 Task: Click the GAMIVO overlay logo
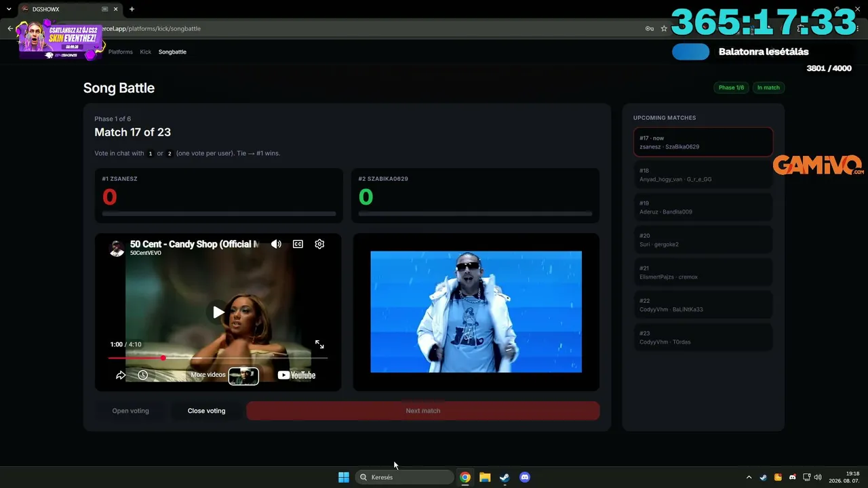(818, 165)
